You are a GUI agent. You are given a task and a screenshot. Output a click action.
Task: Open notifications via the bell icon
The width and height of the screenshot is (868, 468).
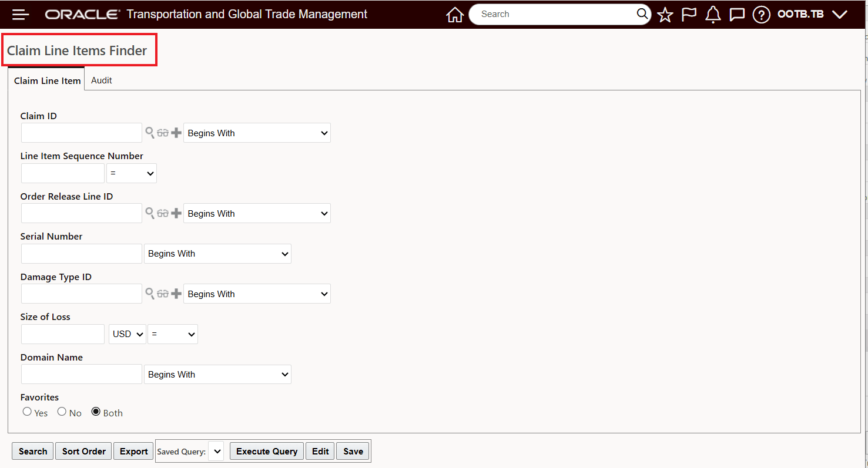pyautogui.click(x=713, y=14)
